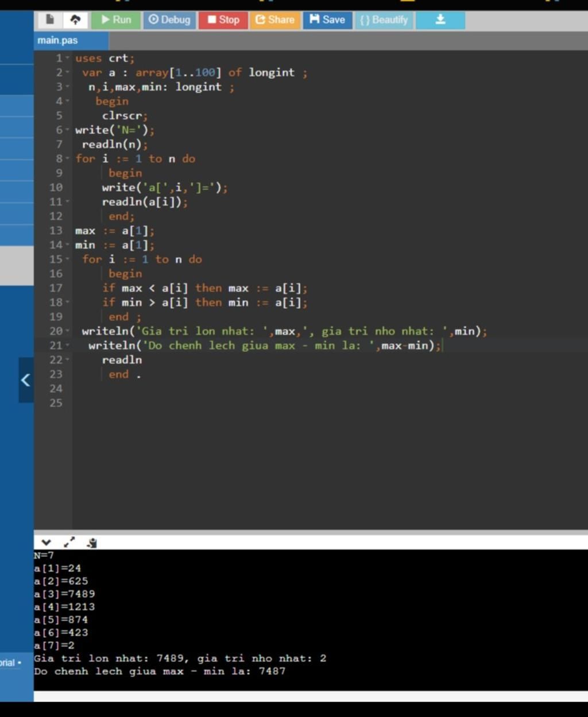Click the readln(a[i]) statement
Screen dimensions: 588x717
145,202
